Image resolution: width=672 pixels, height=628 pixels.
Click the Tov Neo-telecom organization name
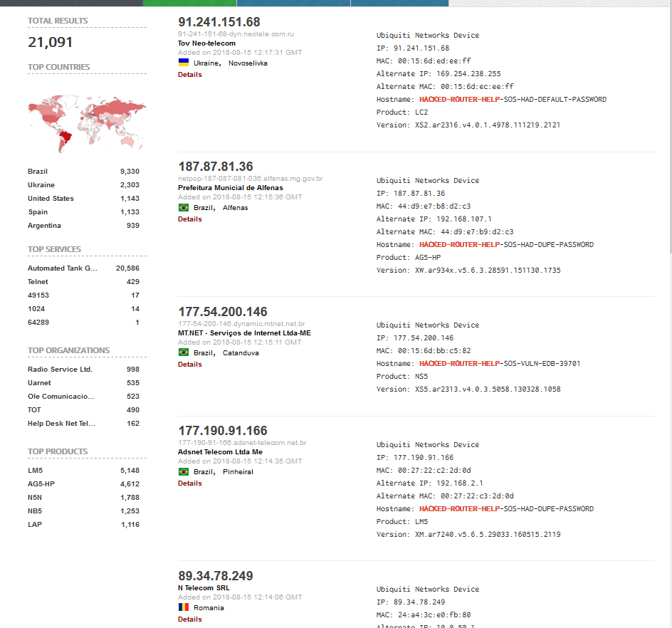click(x=206, y=43)
